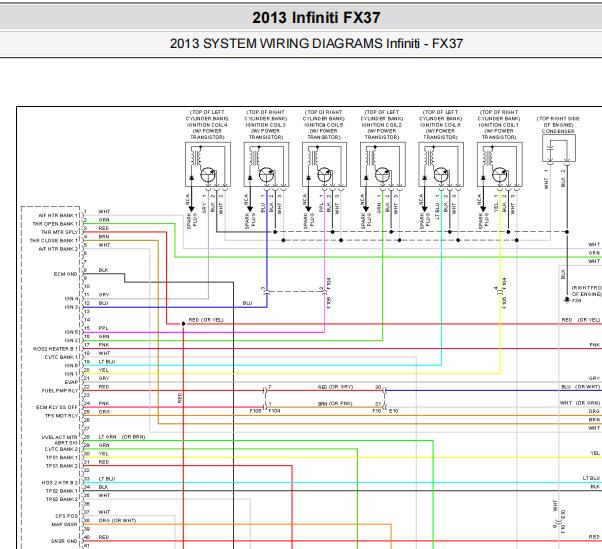Image resolution: width=602 pixels, height=549 pixels.
Task: Select the Condenser component symbol
Action: pyautogui.click(x=559, y=148)
